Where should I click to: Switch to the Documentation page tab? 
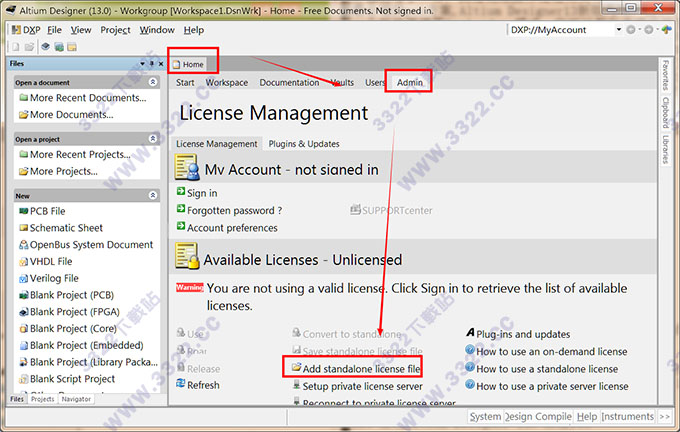pos(289,82)
